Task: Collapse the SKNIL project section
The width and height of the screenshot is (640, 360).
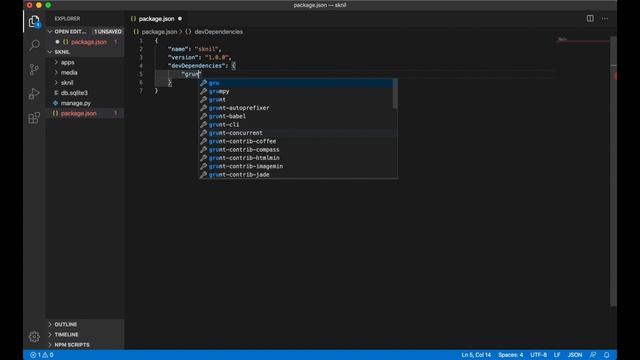Action: click(x=84, y=52)
